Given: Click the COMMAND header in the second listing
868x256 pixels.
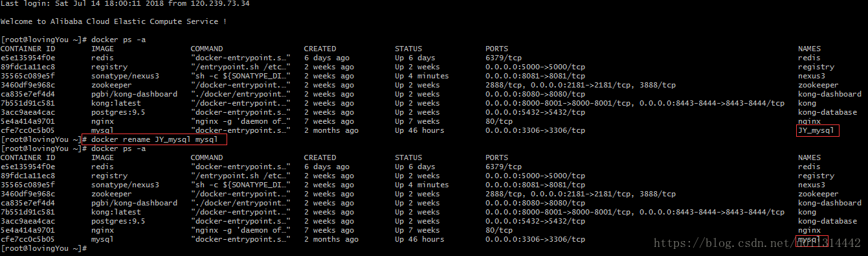Looking at the screenshot, I should coord(206,158).
